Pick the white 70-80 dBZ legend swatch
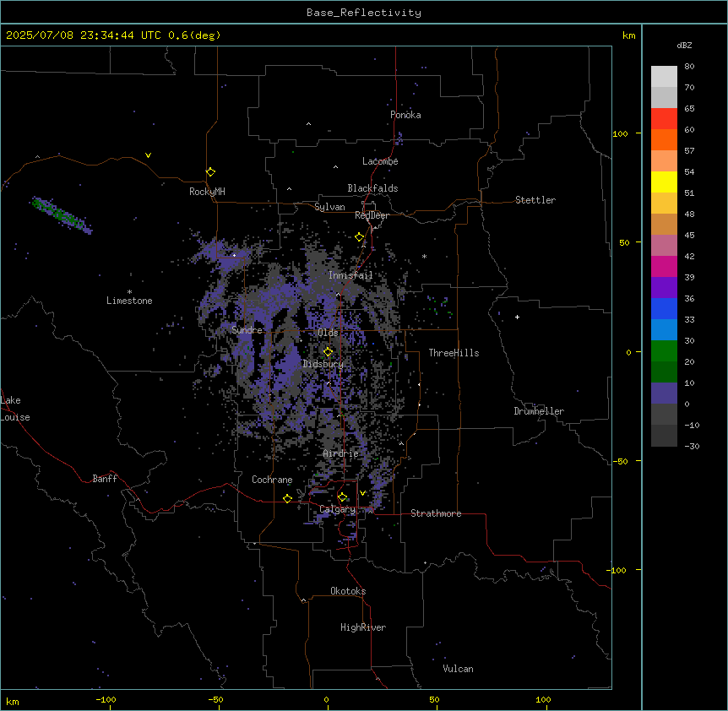The image size is (728, 711). tap(664, 76)
